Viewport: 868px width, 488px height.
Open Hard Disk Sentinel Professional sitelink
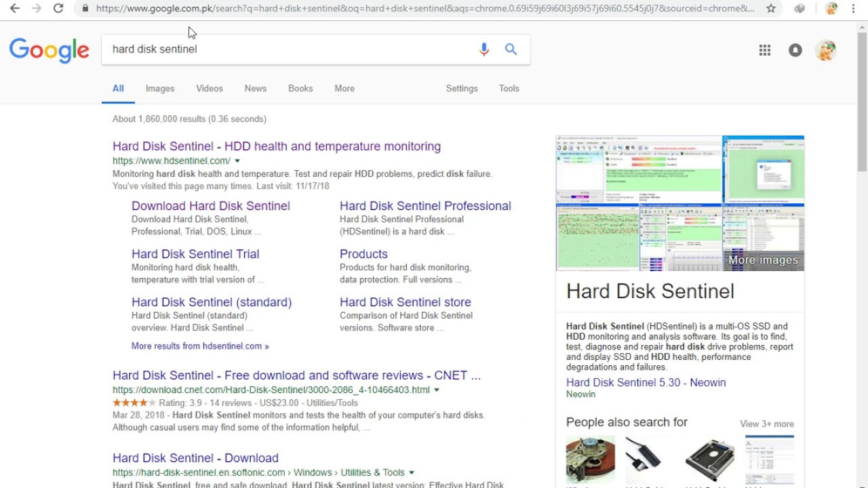(x=425, y=206)
